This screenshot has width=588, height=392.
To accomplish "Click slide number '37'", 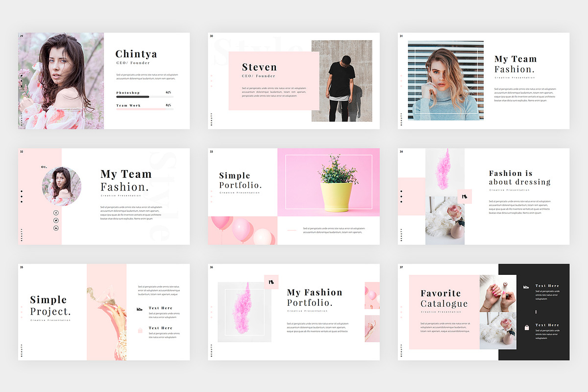I will point(401,267).
